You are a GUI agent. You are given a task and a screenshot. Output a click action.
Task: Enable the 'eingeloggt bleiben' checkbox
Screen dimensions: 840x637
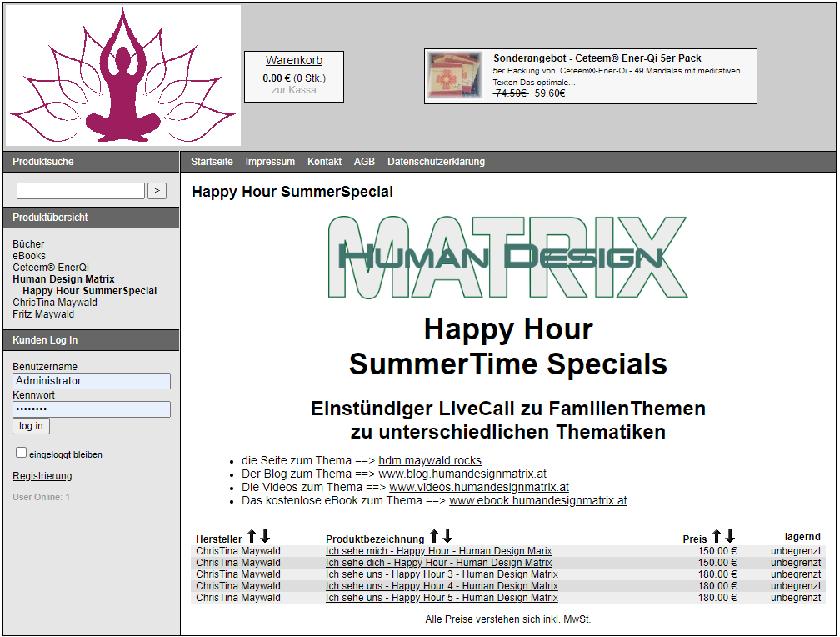[x=22, y=453]
